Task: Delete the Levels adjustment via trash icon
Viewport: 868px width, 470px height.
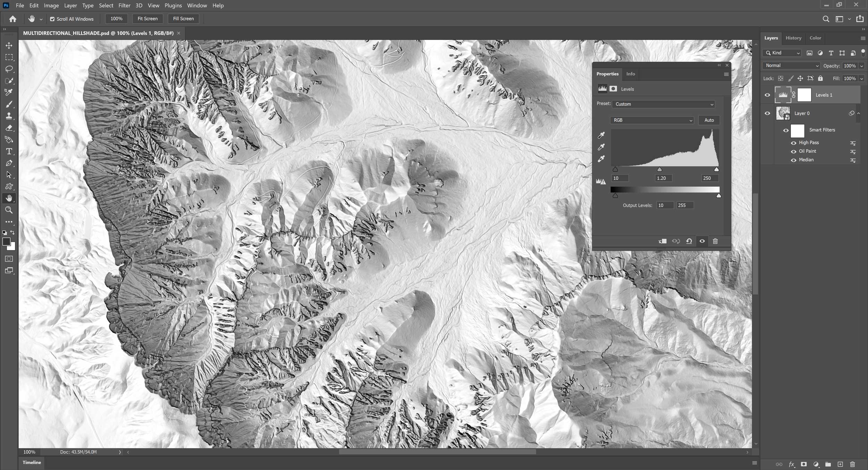Action: tap(715, 241)
